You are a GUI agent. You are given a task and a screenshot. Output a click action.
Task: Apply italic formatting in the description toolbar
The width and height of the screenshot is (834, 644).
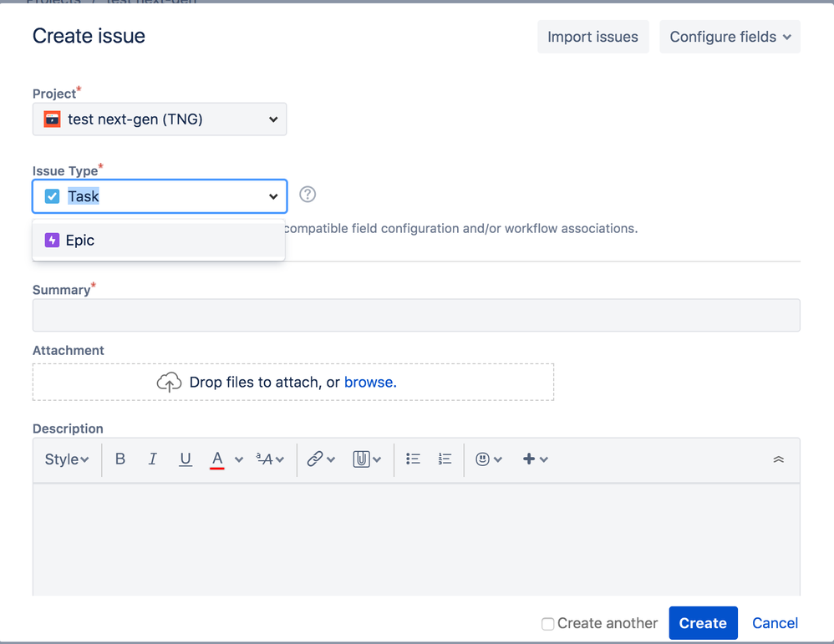click(152, 459)
